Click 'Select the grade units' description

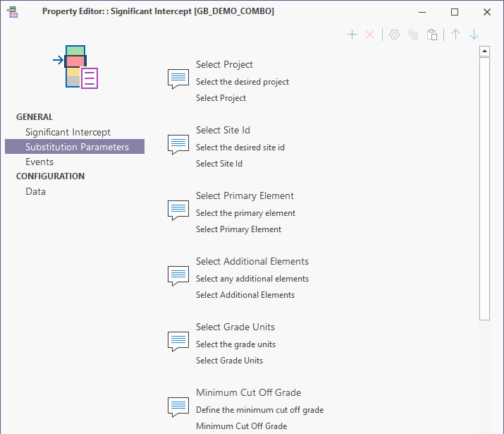pos(235,344)
